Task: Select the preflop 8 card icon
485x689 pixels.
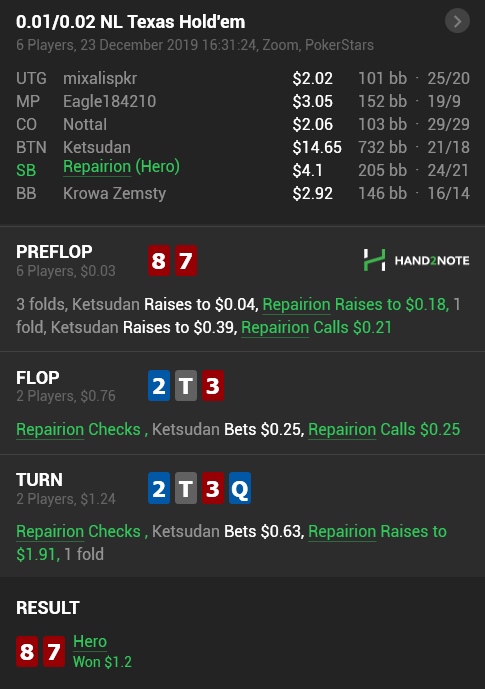Action: coord(159,261)
